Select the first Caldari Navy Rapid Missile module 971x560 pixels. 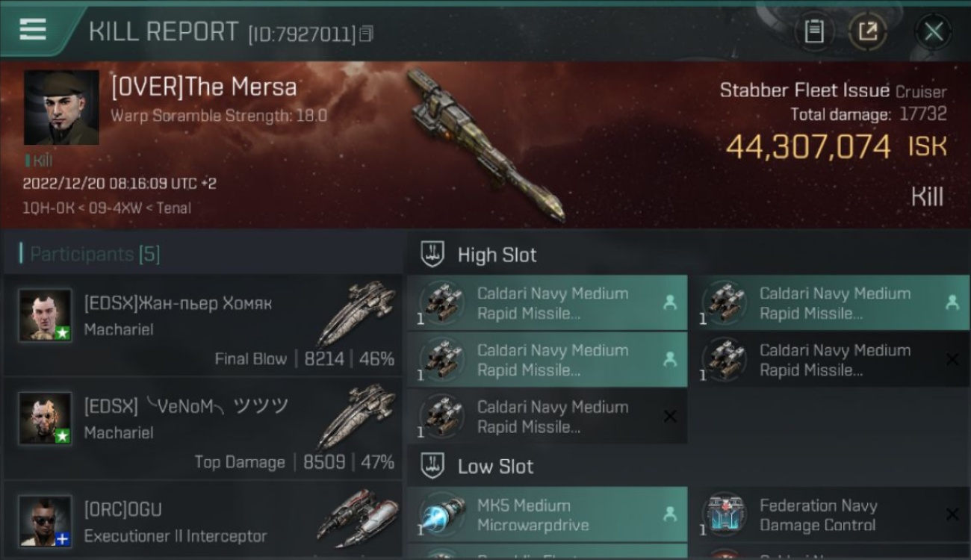click(547, 303)
